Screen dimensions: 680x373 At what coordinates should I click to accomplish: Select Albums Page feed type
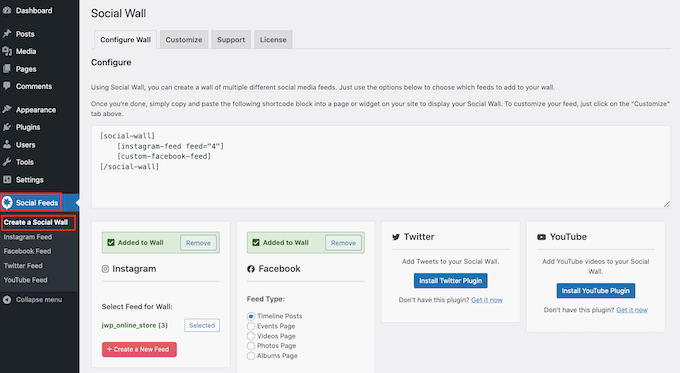[x=251, y=356]
